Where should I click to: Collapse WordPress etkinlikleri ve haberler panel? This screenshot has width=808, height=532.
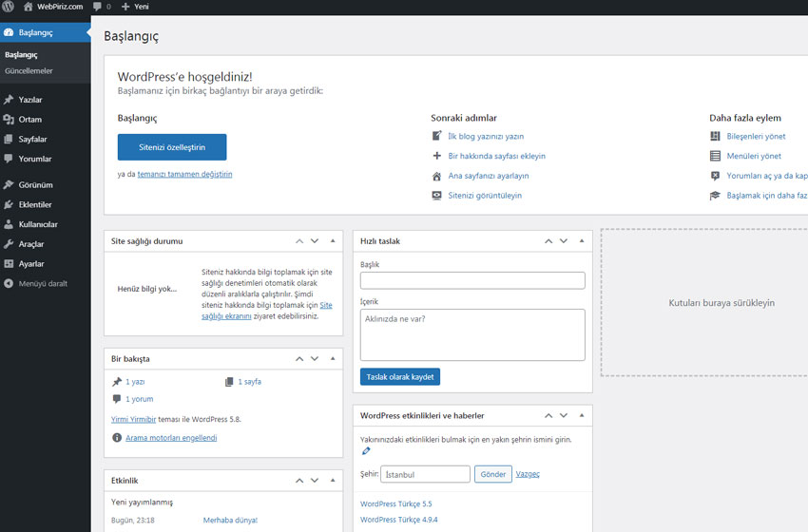582,415
